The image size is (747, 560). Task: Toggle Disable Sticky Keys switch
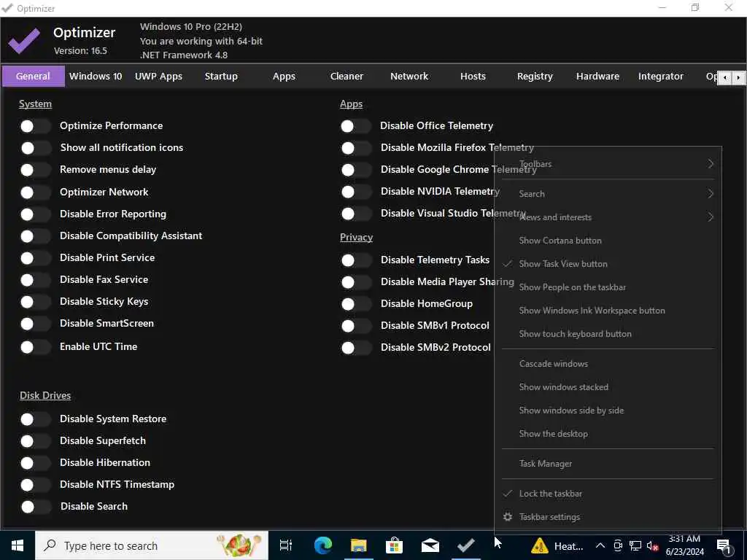(35, 302)
